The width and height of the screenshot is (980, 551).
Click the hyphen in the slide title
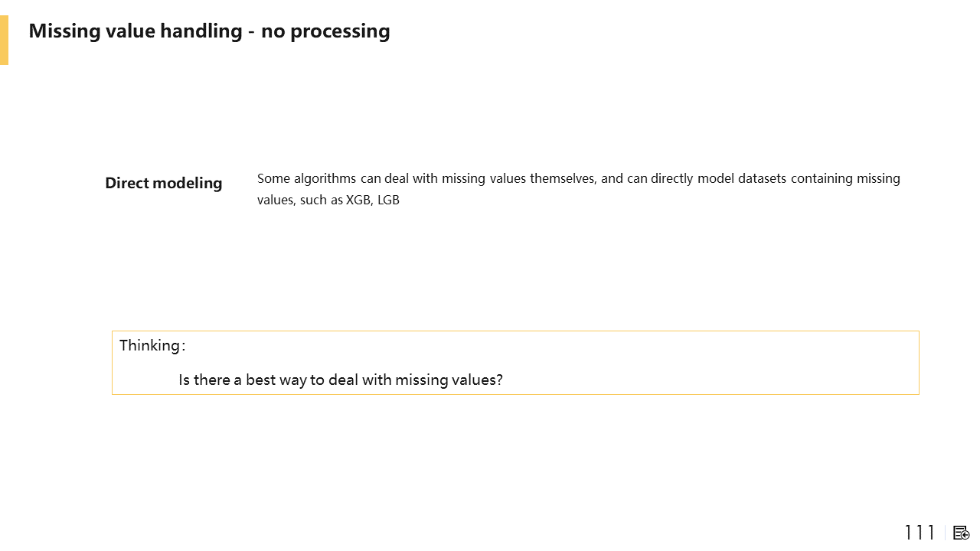[252, 32]
